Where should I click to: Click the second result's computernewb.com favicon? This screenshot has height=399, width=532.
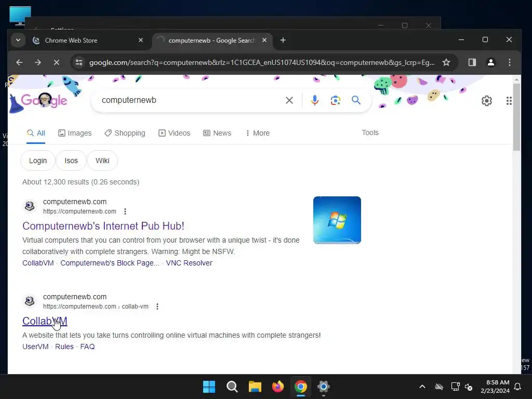30,301
